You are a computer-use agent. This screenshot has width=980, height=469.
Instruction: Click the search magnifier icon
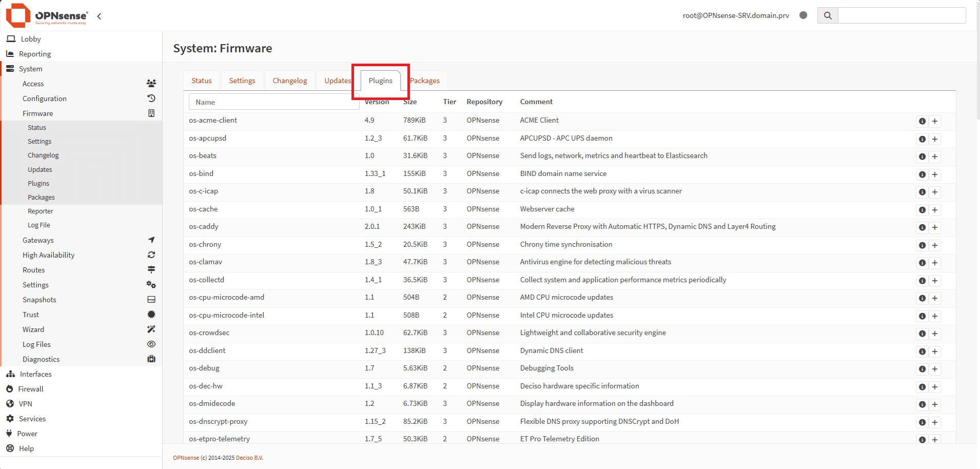(828, 15)
